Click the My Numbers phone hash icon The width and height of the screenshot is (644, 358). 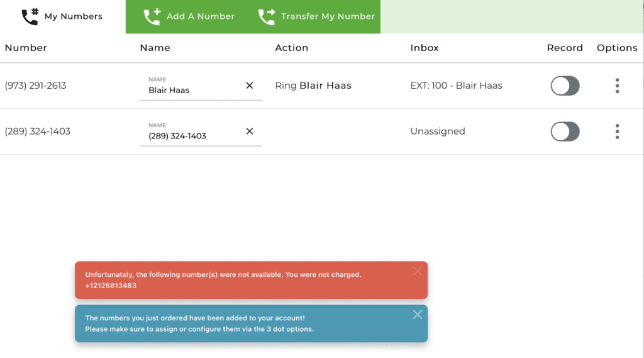tap(30, 16)
